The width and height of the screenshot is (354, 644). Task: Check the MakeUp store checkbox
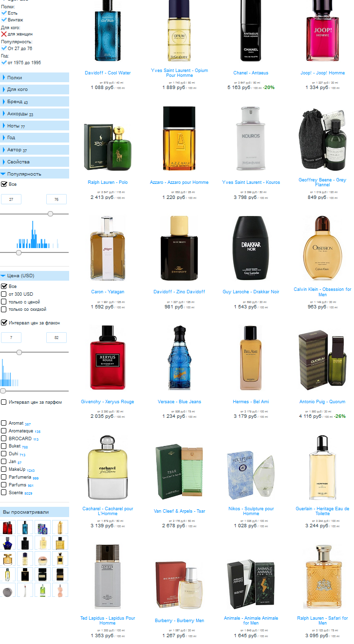pyautogui.click(x=4, y=469)
